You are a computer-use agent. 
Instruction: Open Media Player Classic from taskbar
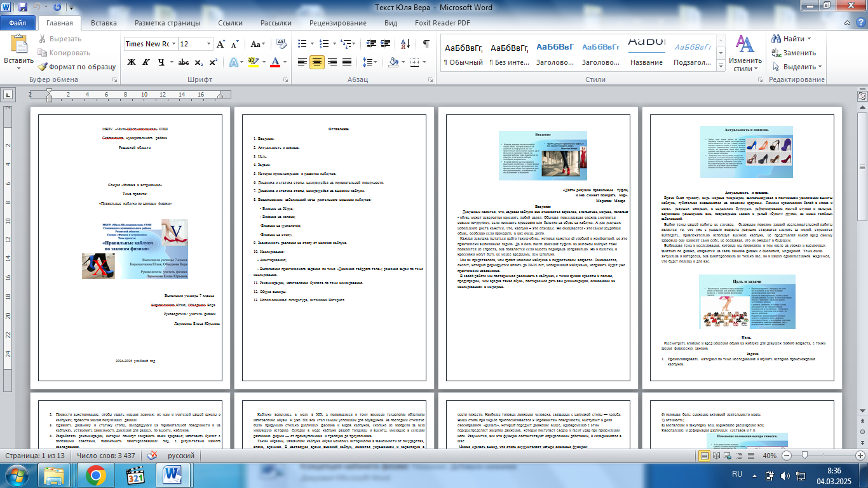(x=135, y=475)
